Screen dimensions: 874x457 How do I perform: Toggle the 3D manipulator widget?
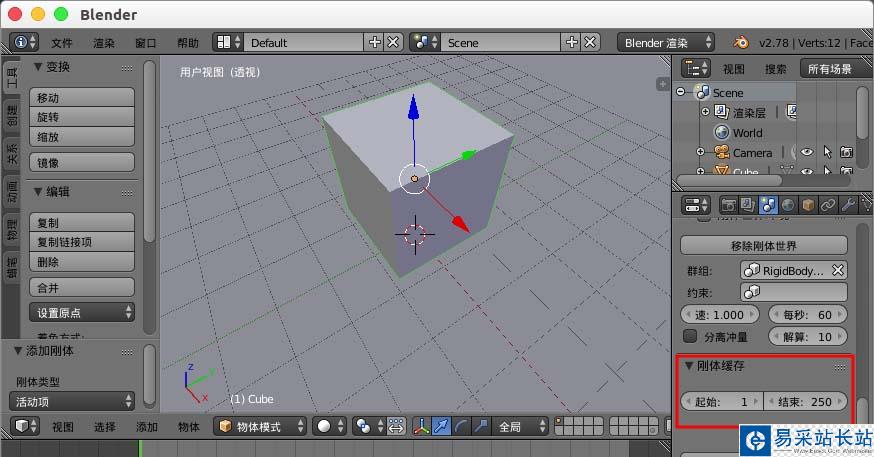421,426
